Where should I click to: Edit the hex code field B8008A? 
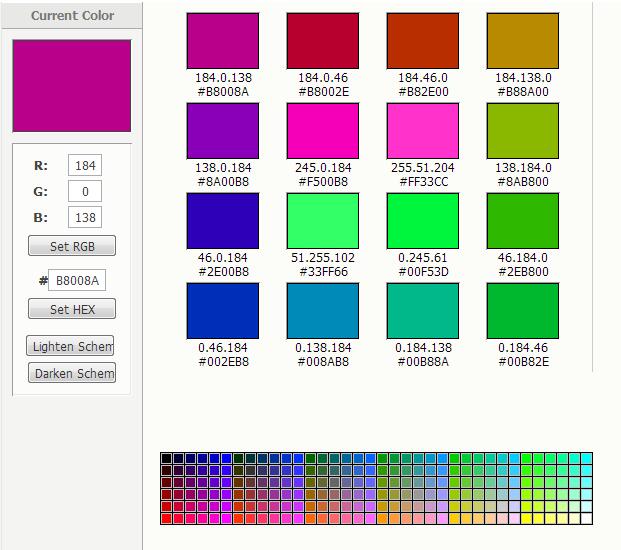[77, 281]
